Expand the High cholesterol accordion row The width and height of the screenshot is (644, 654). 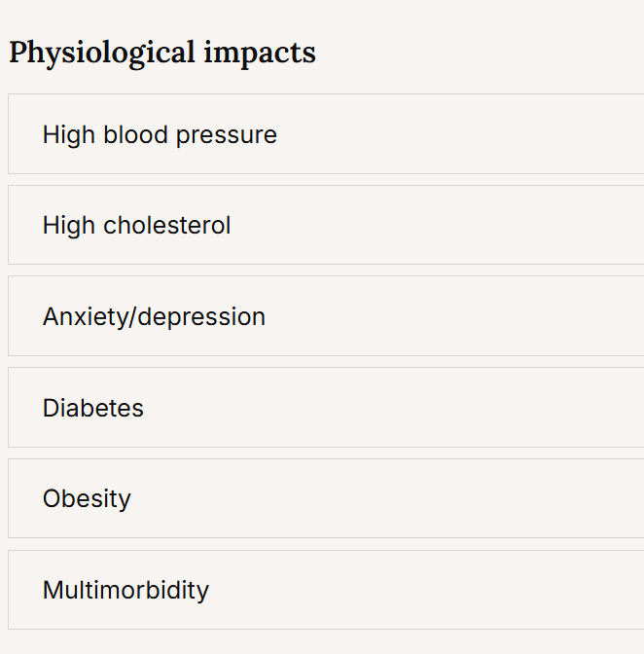pyautogui.click(x=326, y=225)
